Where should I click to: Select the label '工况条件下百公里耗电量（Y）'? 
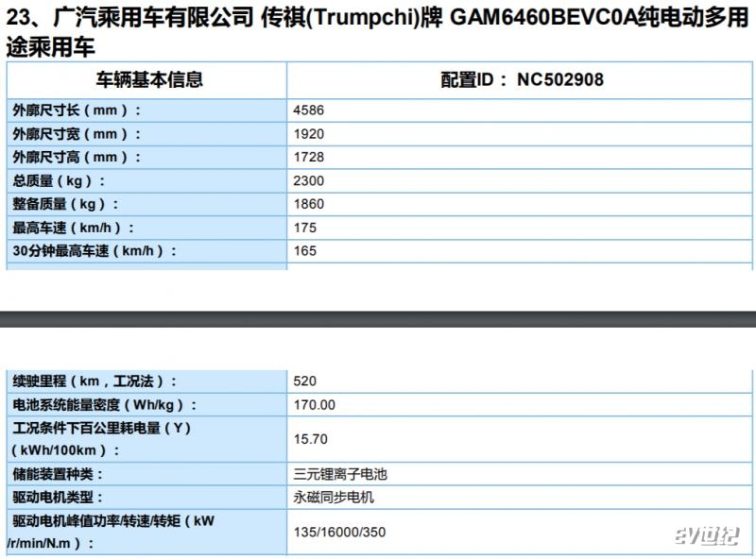click(x=102, y=428)
